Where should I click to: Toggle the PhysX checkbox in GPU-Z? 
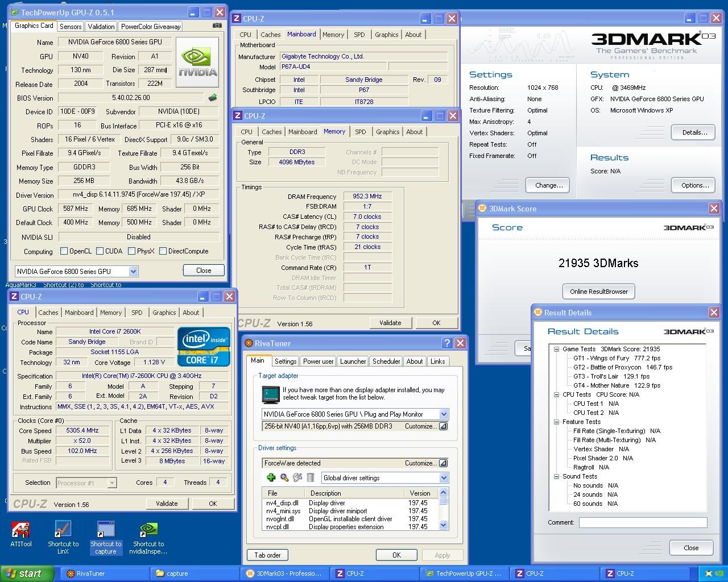pos(131,251)
